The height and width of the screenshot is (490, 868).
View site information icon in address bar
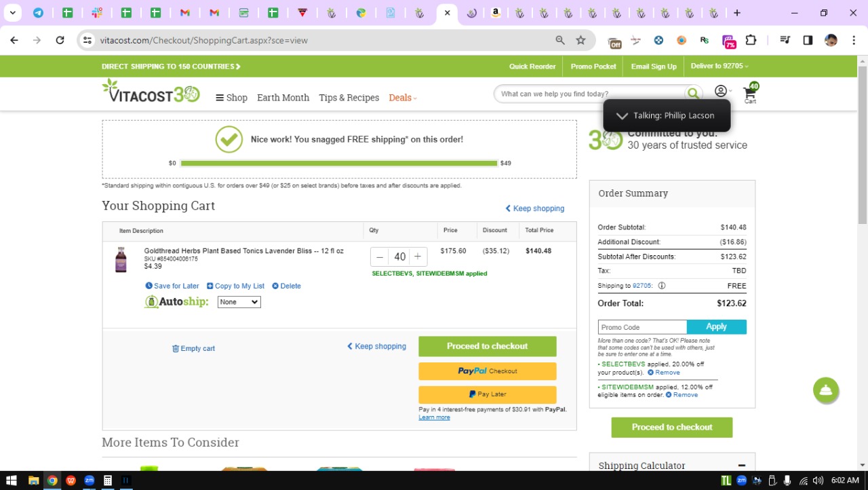coord(87,40)
